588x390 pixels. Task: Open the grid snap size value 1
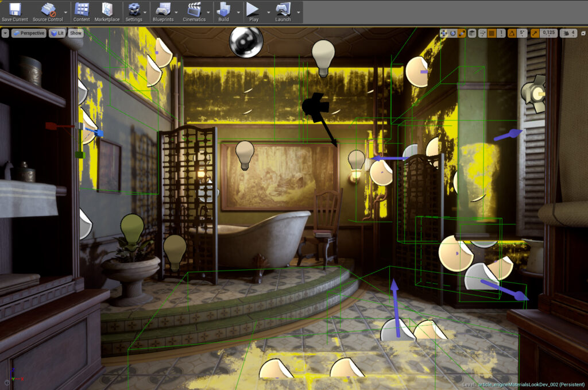(501, 33)
